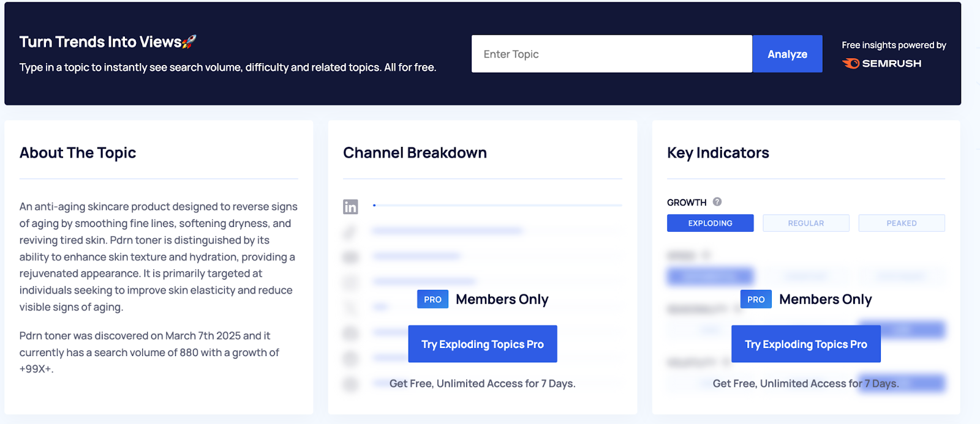Click Try Exploding Topics Pro under Channel Breakdown
The image size is (980, 424).
pyautogui.click(x=483, y=344)
